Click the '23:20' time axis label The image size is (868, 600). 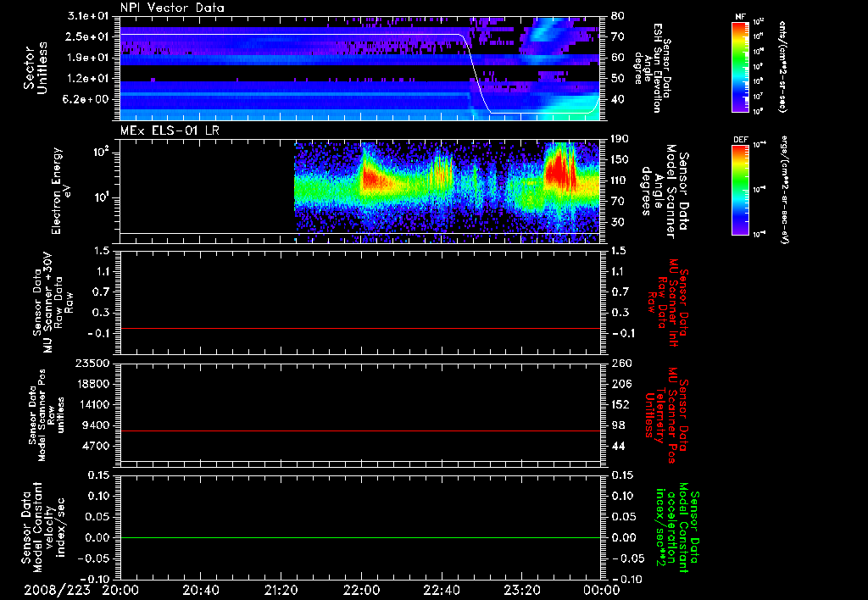(x=521, y=590)
